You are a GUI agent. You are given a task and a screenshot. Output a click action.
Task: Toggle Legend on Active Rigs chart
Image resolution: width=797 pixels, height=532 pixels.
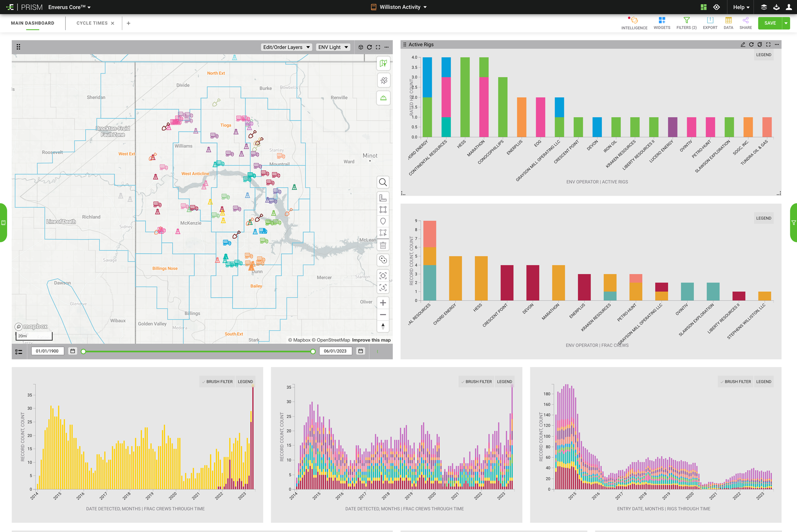click(x=764, y=55)
